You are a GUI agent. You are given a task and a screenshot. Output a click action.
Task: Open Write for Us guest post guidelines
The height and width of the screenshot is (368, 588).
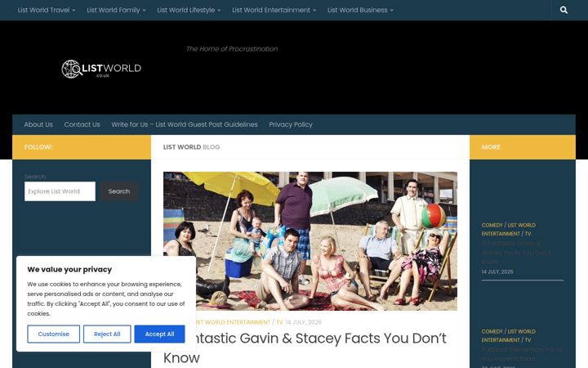[185, 124]
